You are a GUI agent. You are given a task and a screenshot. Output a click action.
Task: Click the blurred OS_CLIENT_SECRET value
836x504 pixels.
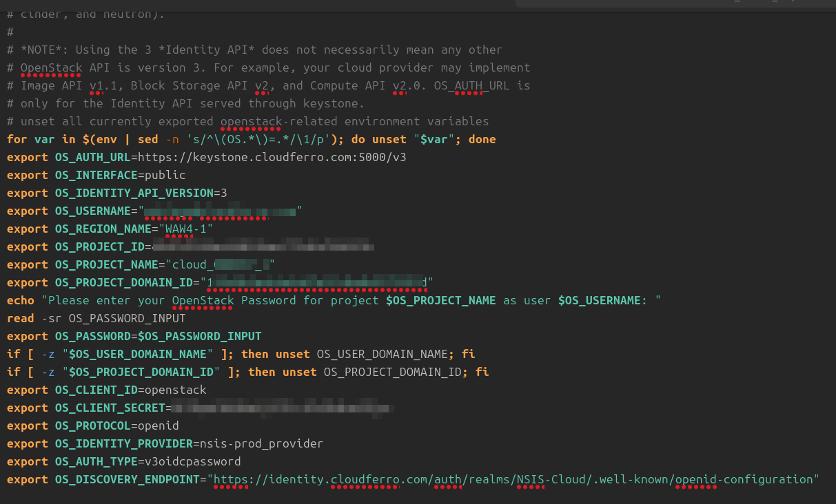283,408
